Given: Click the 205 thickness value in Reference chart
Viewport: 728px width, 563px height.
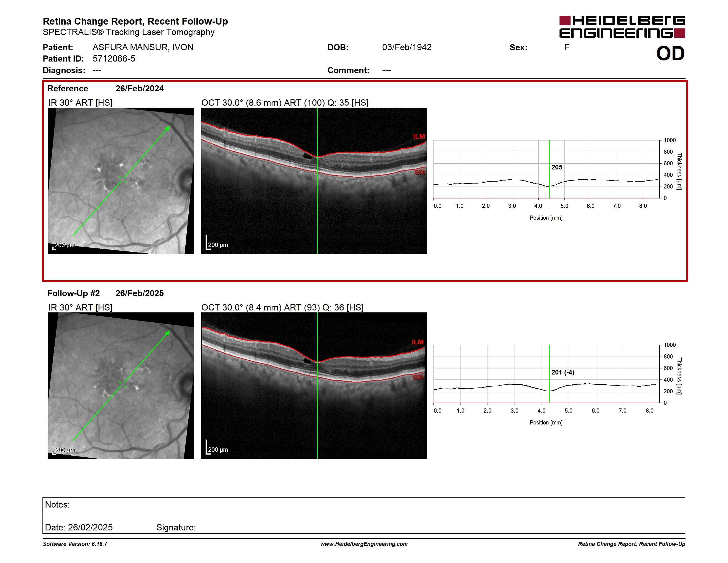Looking at the screenshot, I should [557, 168].
